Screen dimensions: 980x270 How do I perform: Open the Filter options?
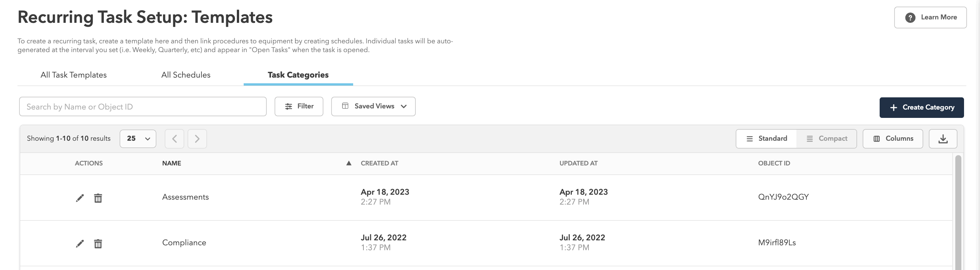coord(299,106)
